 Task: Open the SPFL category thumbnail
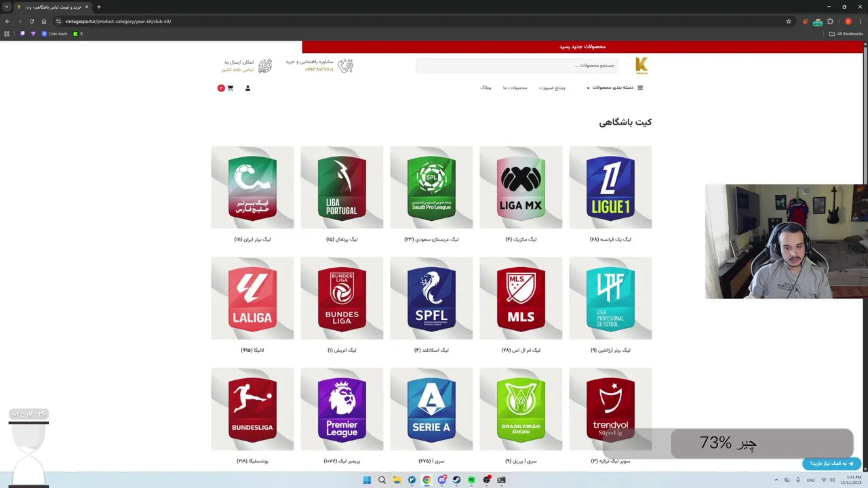point(431,298)
